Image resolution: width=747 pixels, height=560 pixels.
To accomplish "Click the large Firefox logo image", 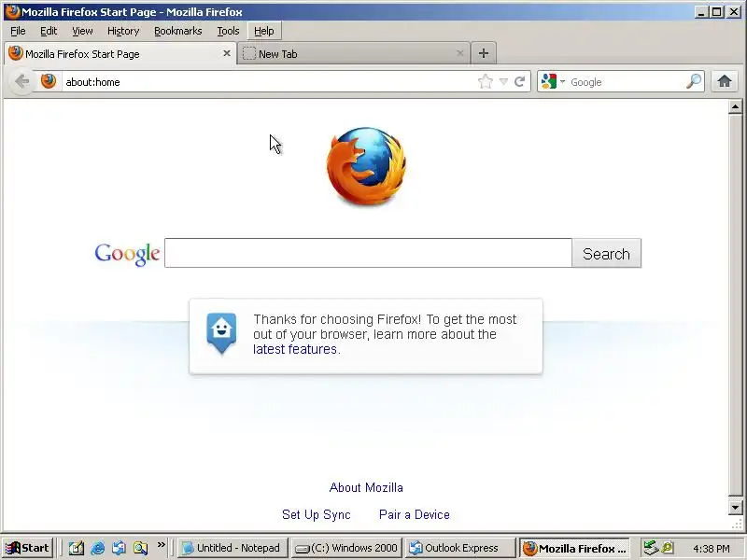I will tap(366, 166).
